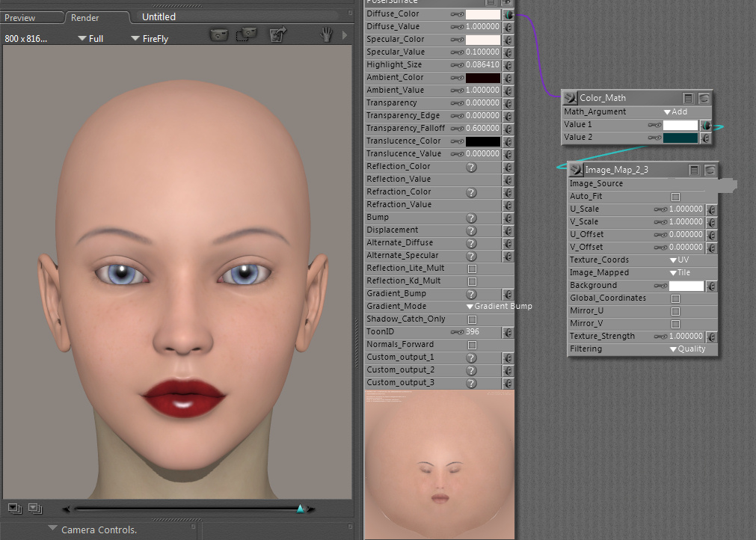The image size is (756, 540).
Task: Click the Area Render icon
Action: click(246, 36)
